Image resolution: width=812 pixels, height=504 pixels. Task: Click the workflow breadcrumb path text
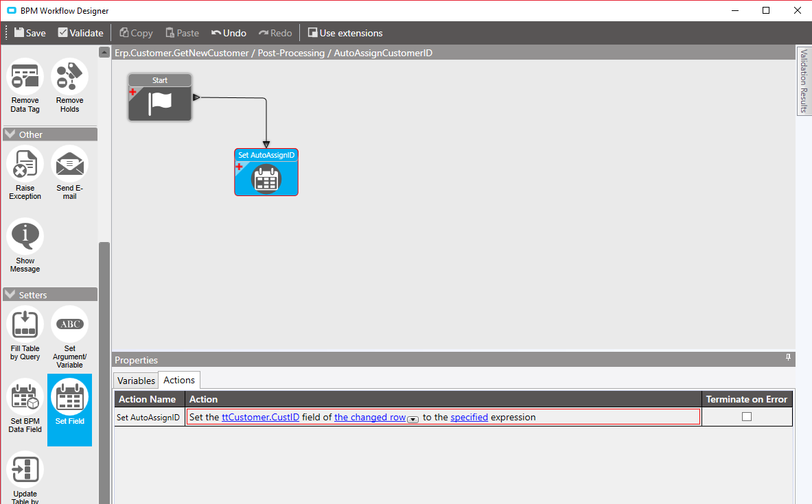tap(273, 53)
